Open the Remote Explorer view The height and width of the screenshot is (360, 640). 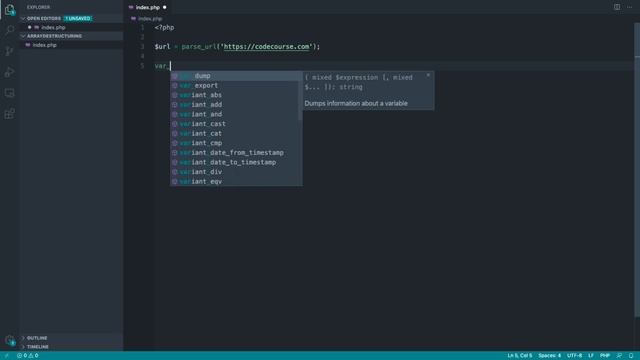[9, 93]
